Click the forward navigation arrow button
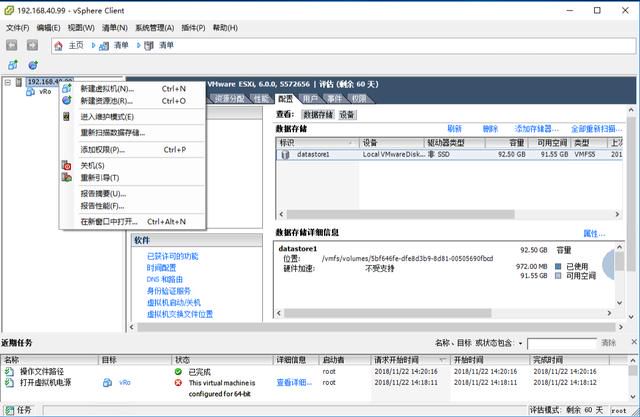The height and width of the screenshot is (417, 640). tap(32, 45)
